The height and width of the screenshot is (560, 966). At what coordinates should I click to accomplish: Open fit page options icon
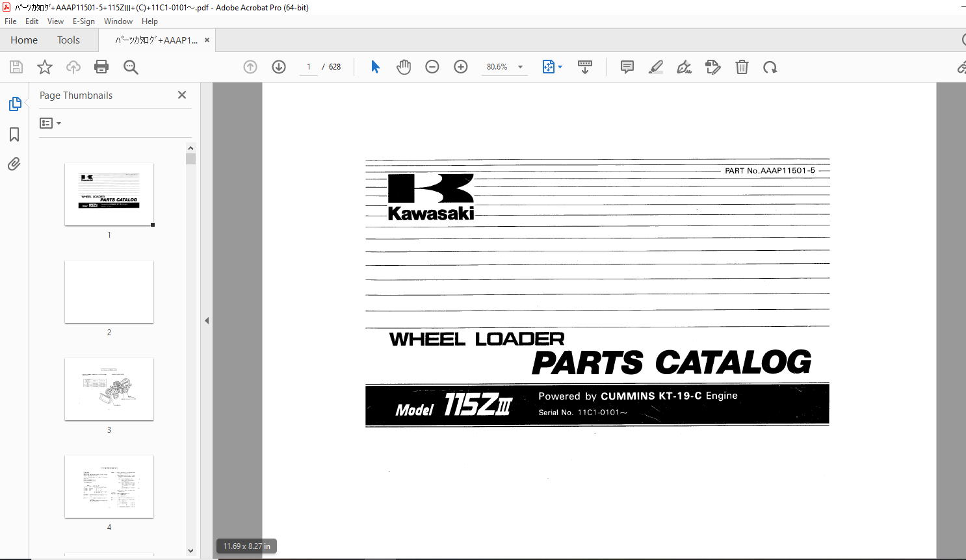click(549, 67)
